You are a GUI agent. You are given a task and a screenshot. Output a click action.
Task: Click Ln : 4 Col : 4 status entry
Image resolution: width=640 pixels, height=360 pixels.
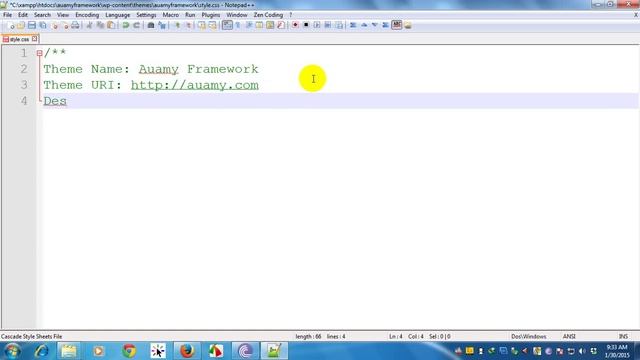[406, 336]
